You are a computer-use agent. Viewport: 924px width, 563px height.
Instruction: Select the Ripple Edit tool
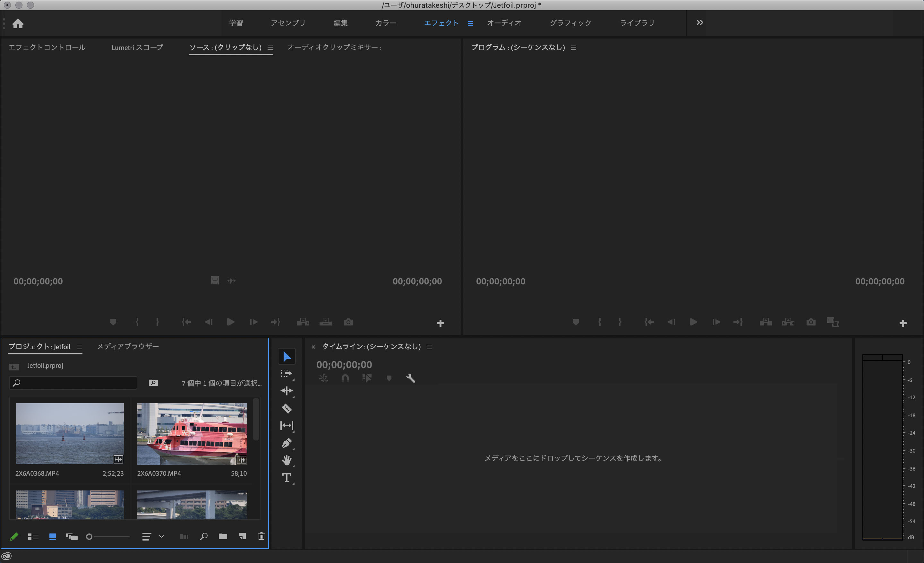[287, 391]
